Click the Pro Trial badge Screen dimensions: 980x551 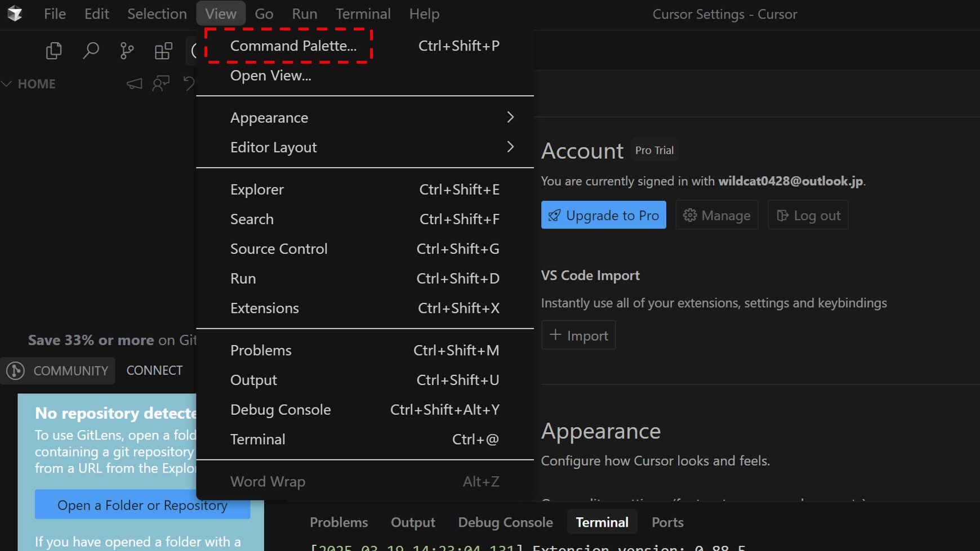tap(654, 150)
